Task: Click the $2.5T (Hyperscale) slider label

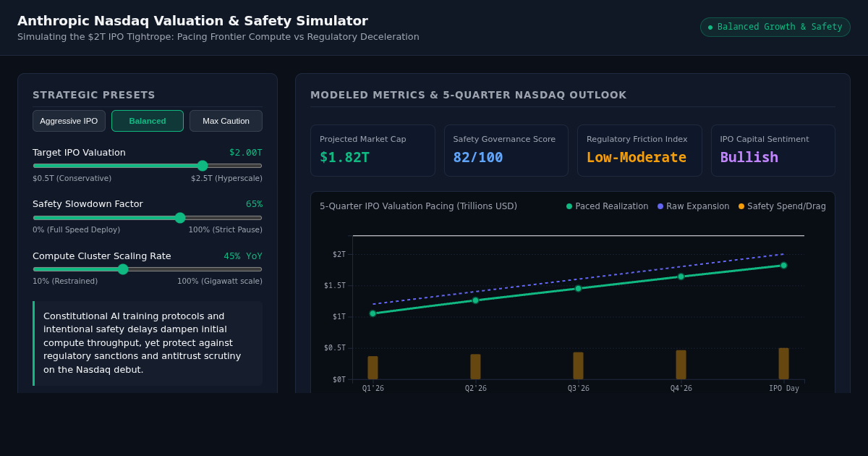Action: click(x=226, y=178)
